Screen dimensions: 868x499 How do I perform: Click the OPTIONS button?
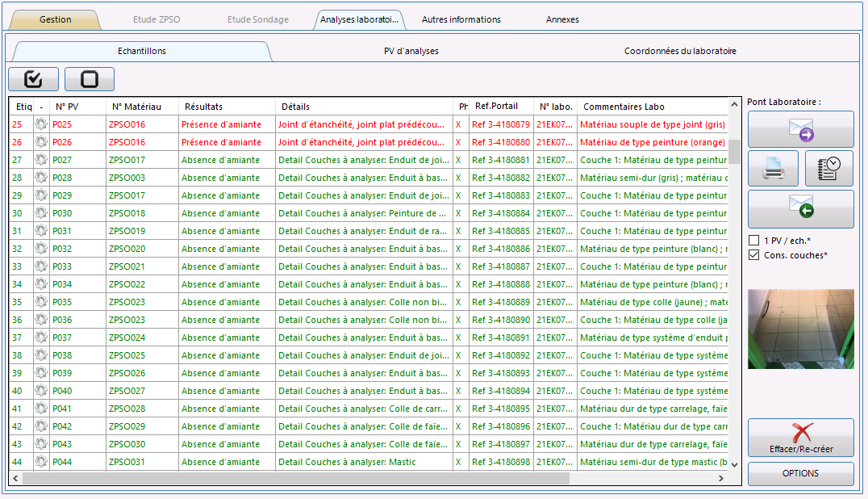click(800, 473)
